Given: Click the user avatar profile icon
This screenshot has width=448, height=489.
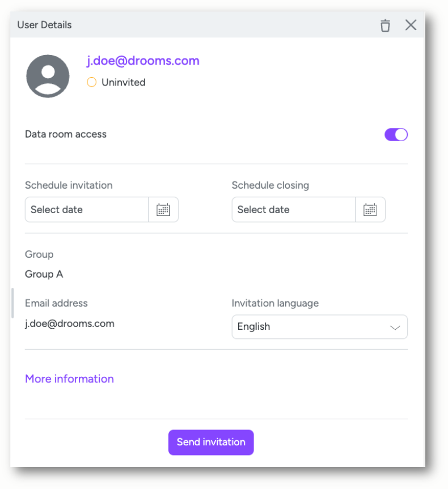Looking at the screenshot, I should (x=48, y=76).
